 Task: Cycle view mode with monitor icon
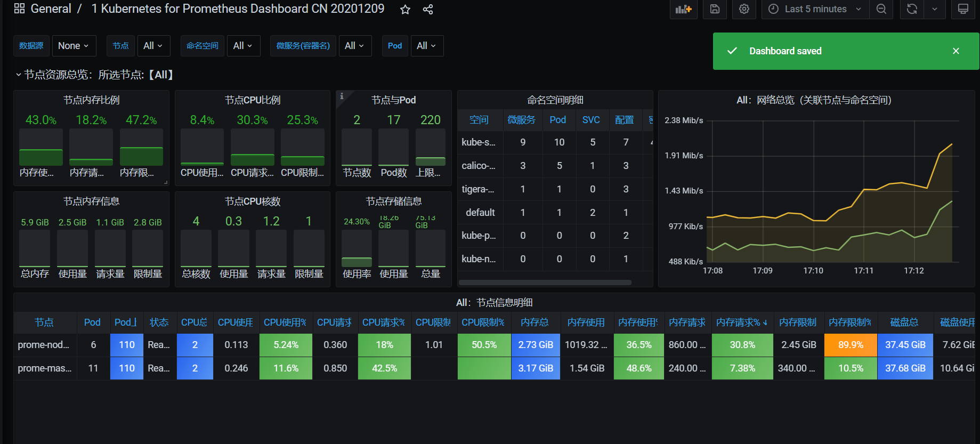(963, 9)
